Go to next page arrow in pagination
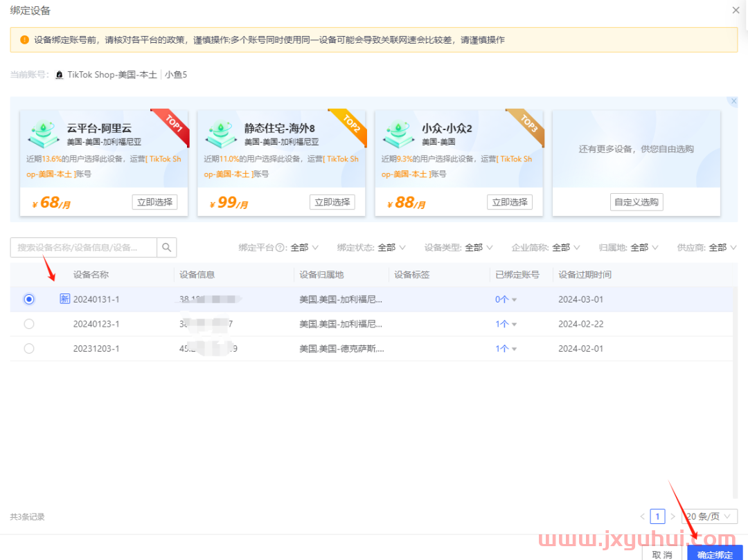This screenshot has width=748, height=560. (x=673, y=516)
